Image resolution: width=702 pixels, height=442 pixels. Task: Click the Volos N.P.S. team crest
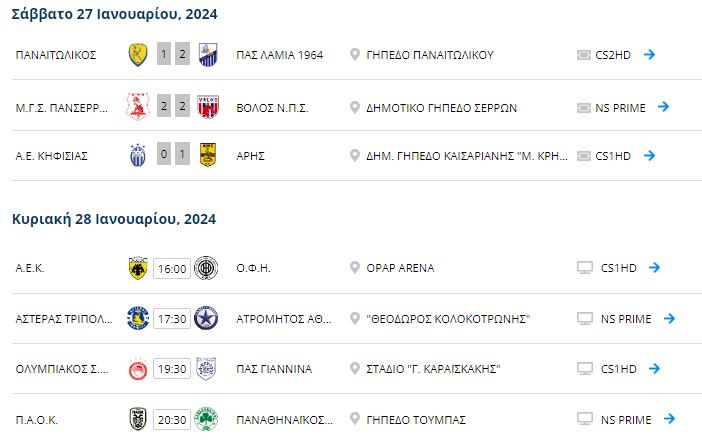208,107
